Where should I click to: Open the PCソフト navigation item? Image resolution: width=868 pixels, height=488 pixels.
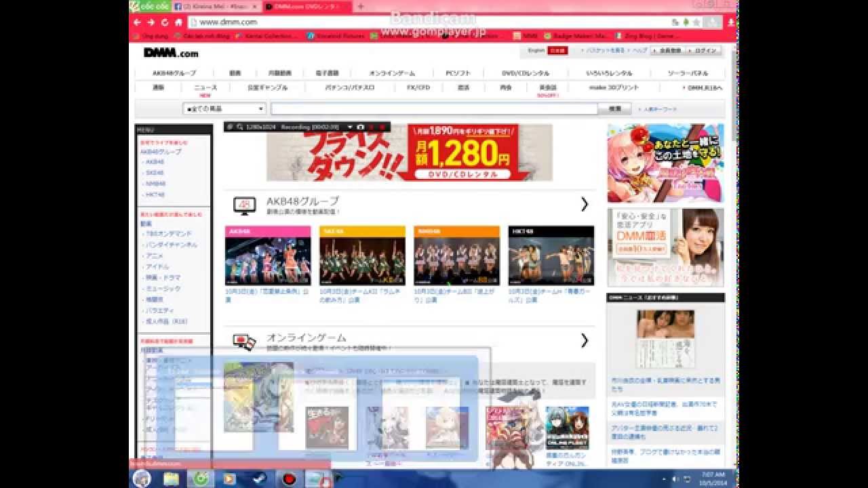point(458,73)
